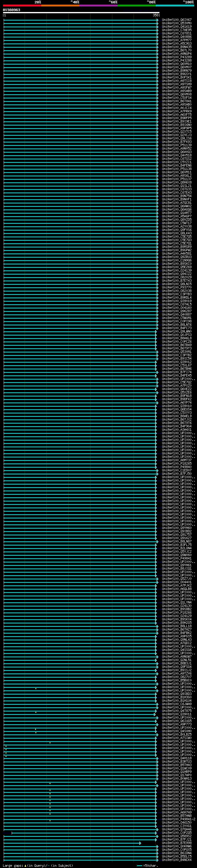This screenshot has height=868, width=197.
Task: Click the UniRef100_Q4H118 label
Action: [176, 758]
